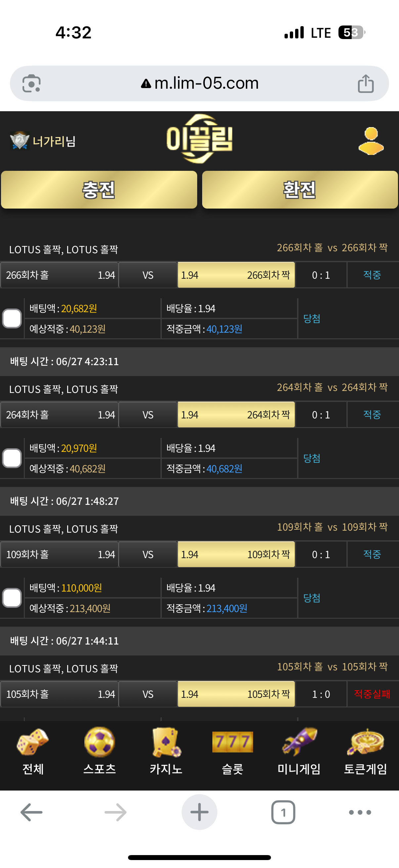Screen dimensions: 399x868
Task: Check the 109회차 bet checkbox
Action: 12,598
